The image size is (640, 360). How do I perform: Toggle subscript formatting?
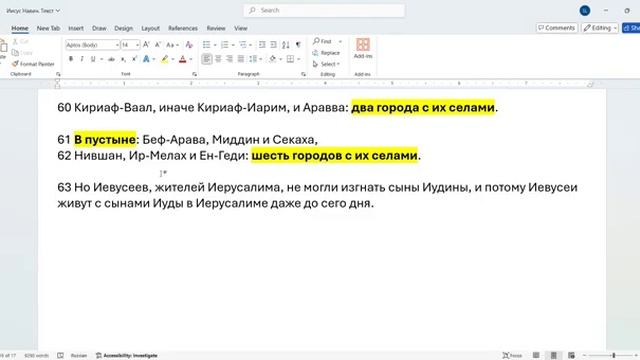tap(123, 59)
